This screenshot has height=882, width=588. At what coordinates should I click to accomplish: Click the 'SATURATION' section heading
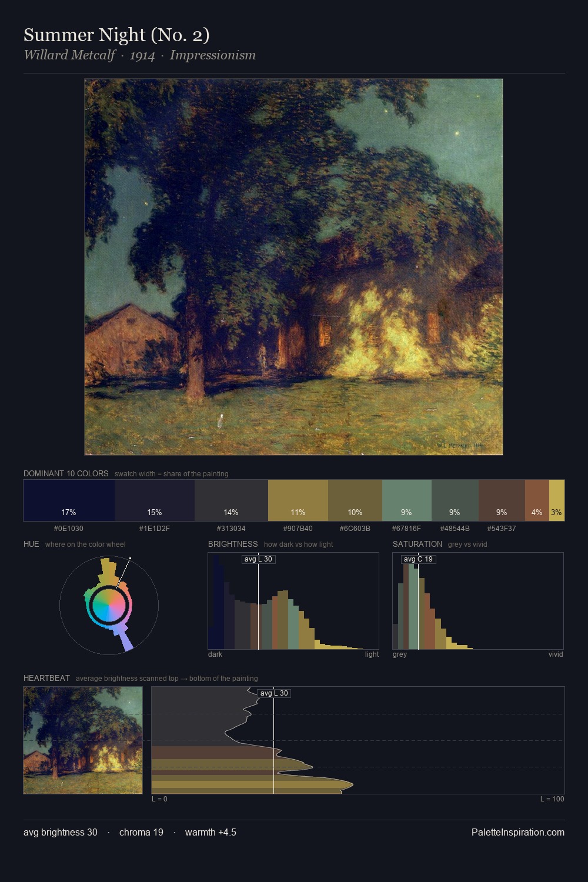417,544
